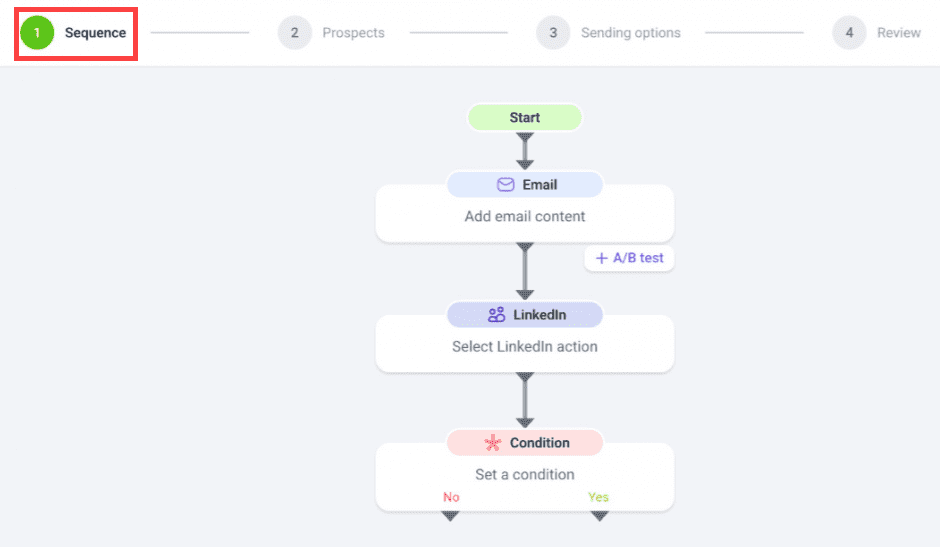The height and width of the screenshot is (547, 940).
Task: Click the people icon in LinkedIn step
Action: pyautogui.click(x=496, y=315)
